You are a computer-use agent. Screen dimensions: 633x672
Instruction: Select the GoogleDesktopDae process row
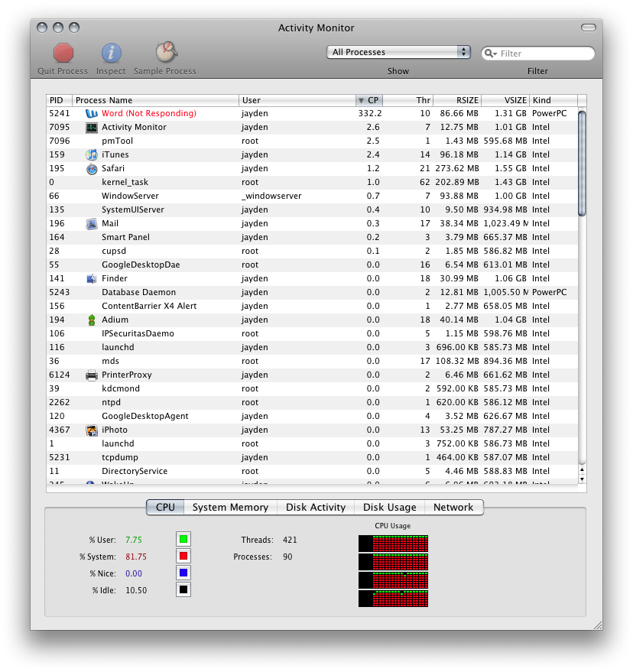tap(312, 265)
